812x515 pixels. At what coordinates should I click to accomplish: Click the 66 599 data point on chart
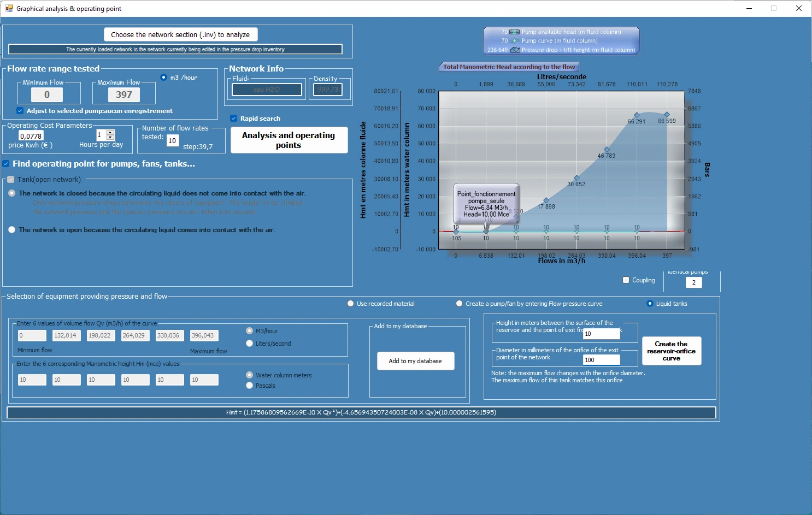[667, 115]
